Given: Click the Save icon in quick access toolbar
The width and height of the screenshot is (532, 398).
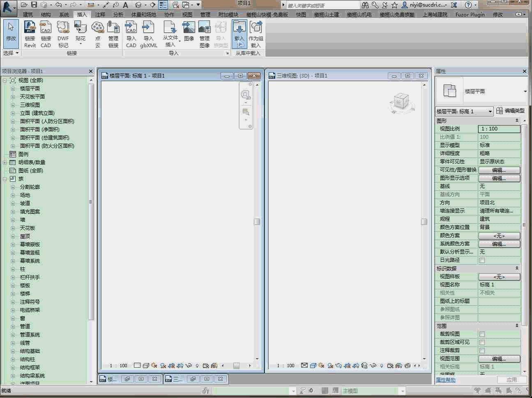Looking at the screenshot, I should 34,5.
